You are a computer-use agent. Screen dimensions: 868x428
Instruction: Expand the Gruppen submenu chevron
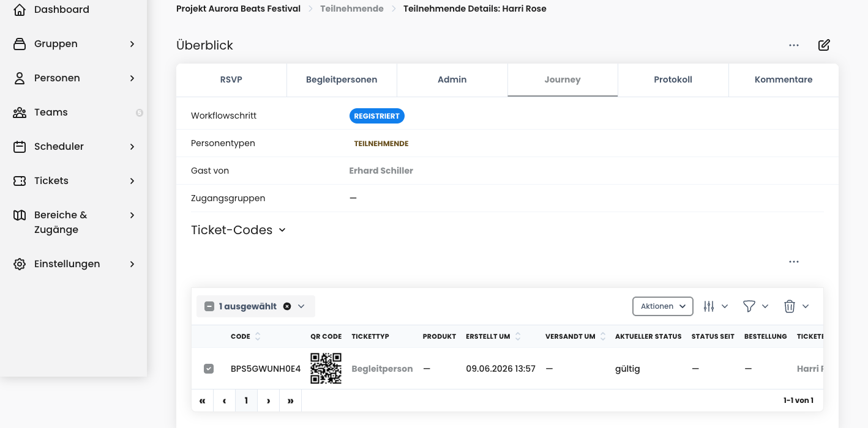click(132, 44)
